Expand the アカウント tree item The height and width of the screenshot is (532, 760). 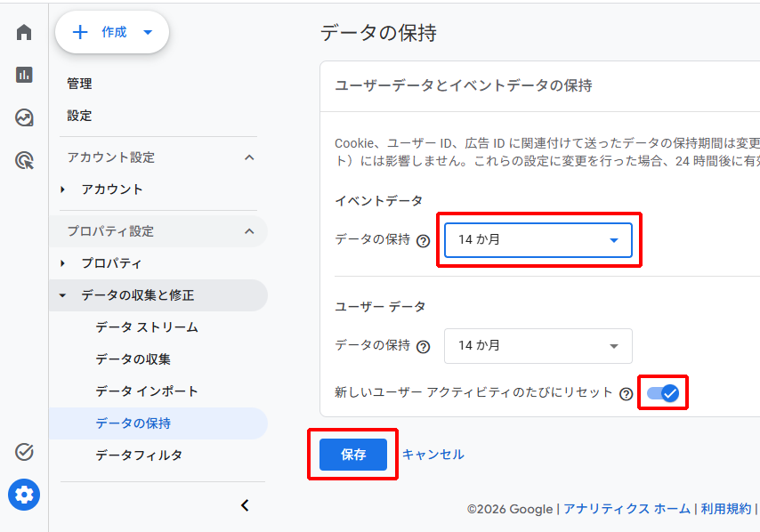coord(62,189)
